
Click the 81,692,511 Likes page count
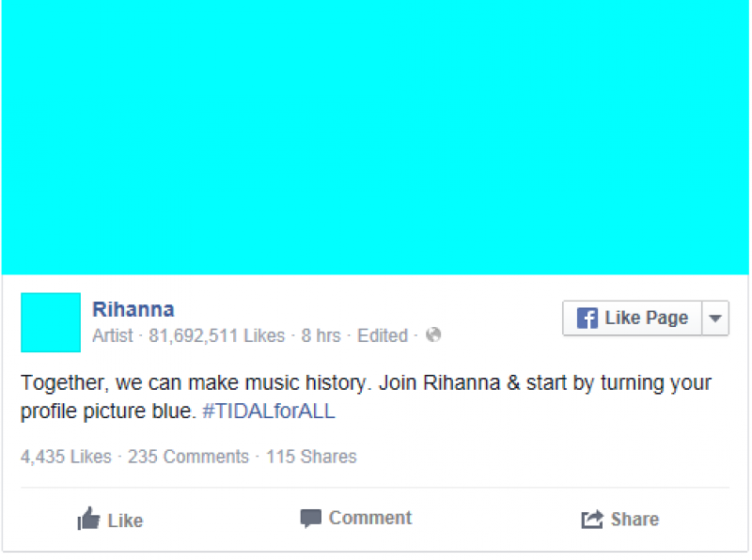pos(216,335)
